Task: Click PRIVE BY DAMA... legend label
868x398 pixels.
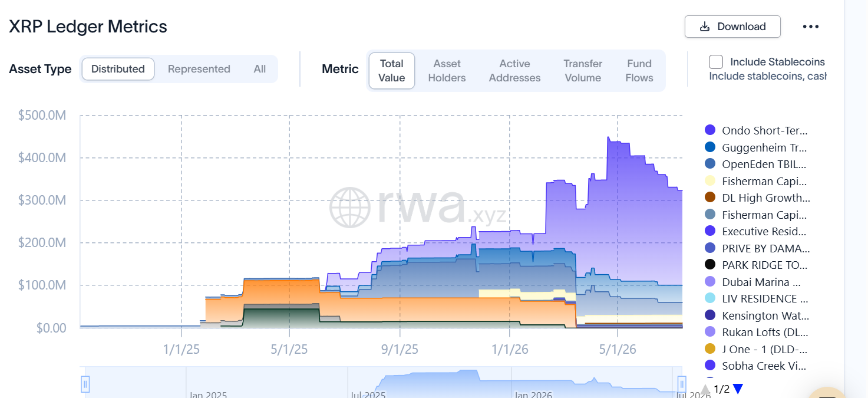Action: coord(766,248)
